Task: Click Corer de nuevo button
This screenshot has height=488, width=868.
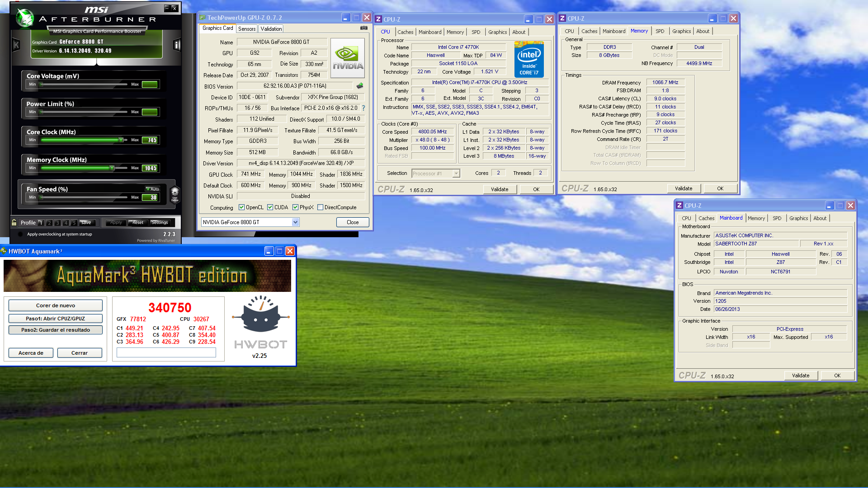Action: click(56, 305)
